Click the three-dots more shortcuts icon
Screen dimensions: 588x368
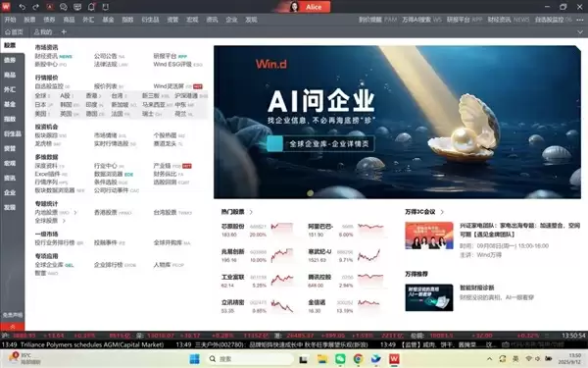580,20
